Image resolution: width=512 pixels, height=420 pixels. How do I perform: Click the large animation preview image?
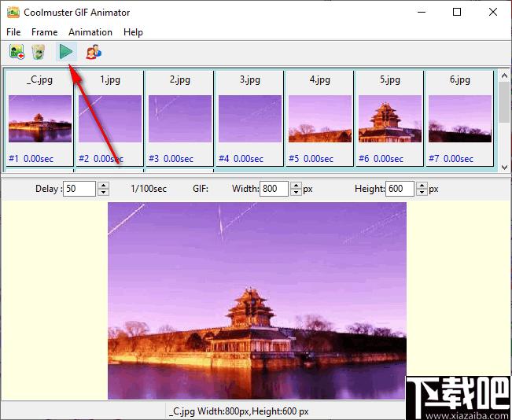pyautogui.click(x=257, y=300)
